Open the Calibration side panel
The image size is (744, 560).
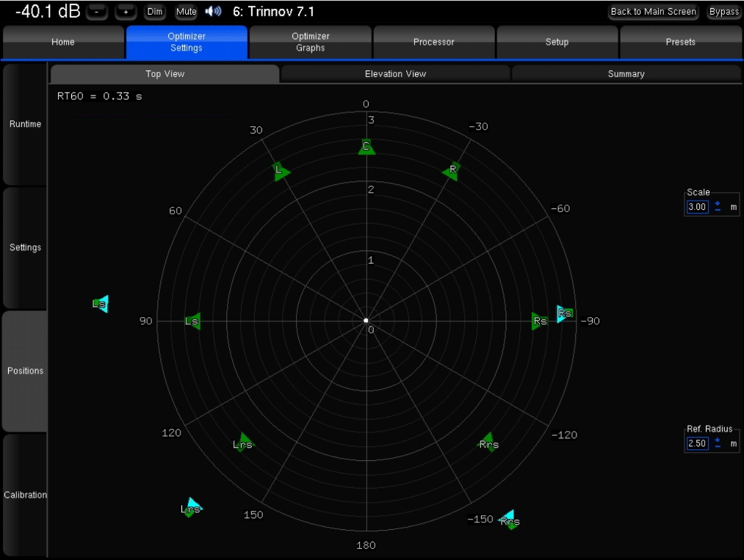pyautogui.click(x=25, y=495)
